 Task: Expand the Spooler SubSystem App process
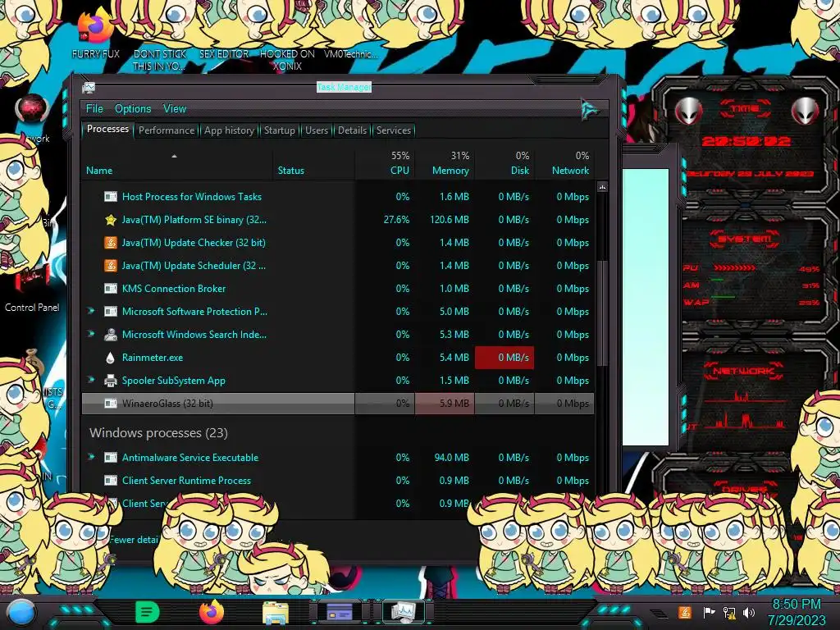coord(91,380)
